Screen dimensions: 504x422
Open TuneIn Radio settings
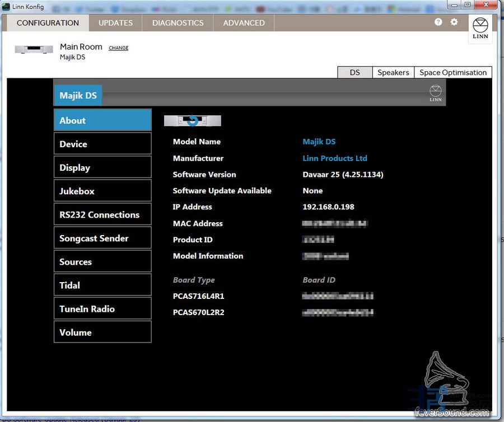[x=102, y=308]
